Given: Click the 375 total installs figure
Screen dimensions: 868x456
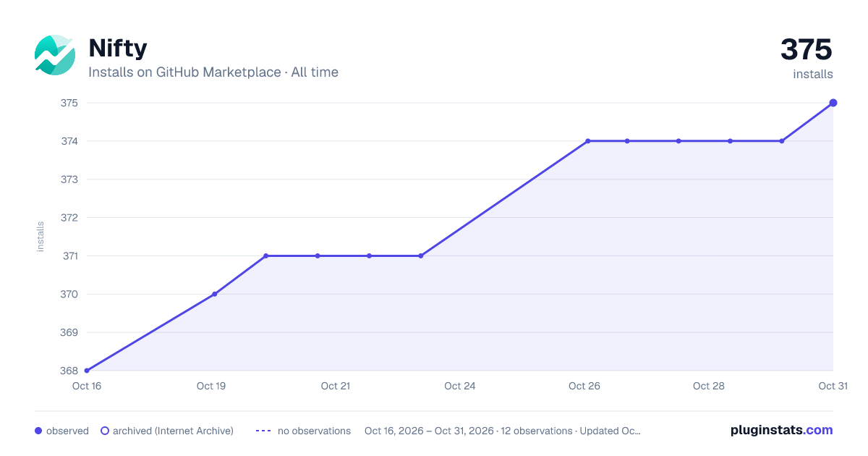Looking at the screenshot, I should point(807,50).
